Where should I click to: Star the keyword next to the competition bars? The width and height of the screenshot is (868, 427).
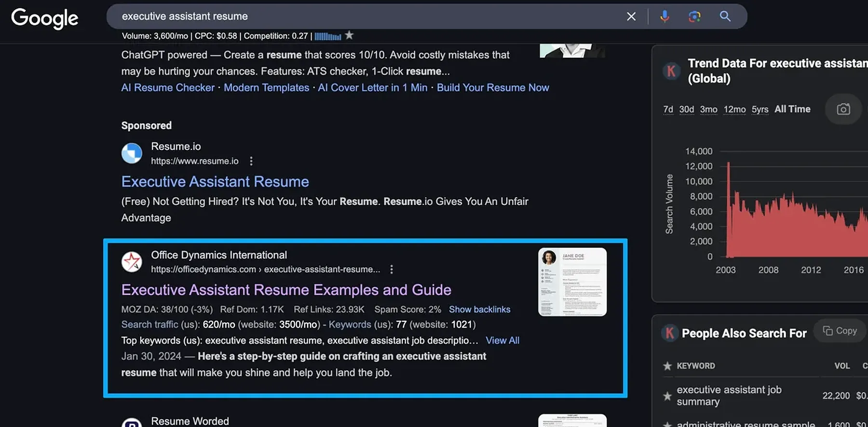349,35
